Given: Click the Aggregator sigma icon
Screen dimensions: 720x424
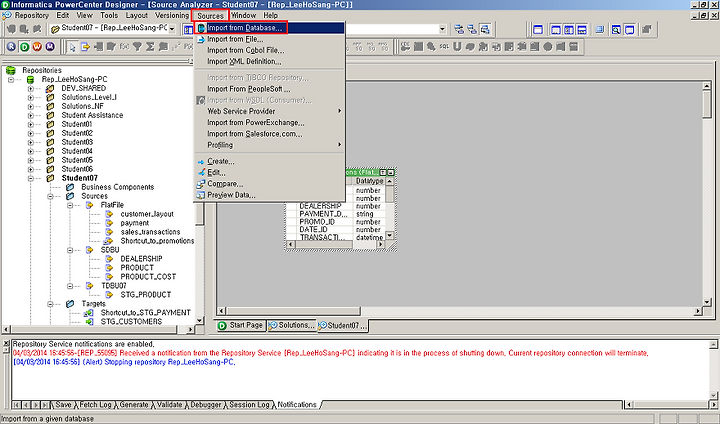Looking at the screenshot, I should [150, 47].
